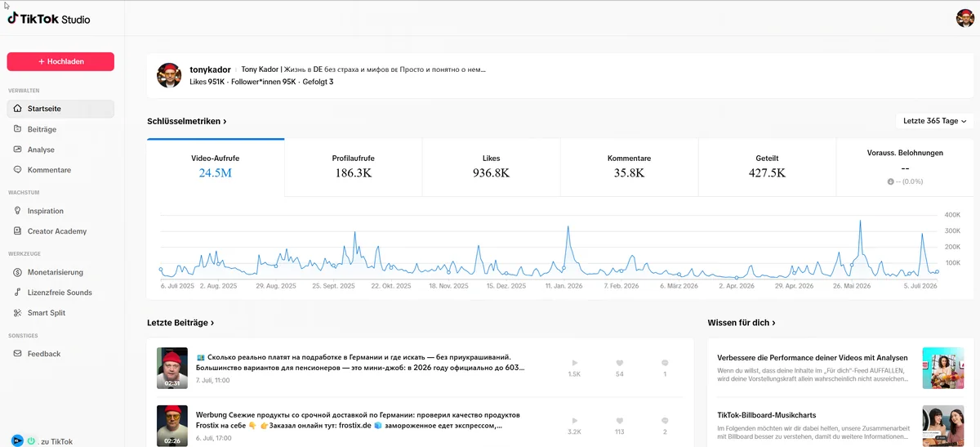Open the post titled 'Werbung Свежие продукты'
This screenshot has height=447, width=980.
[359, 420]
